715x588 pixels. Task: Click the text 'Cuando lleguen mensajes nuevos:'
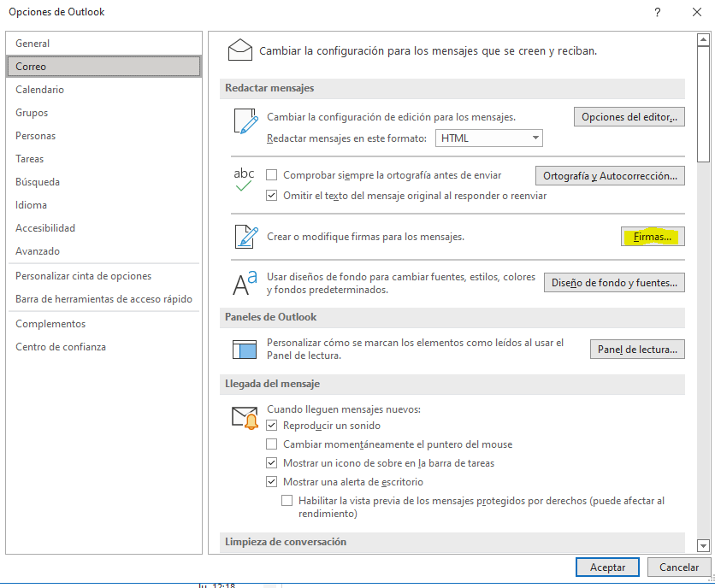click(x=344, y=409)
